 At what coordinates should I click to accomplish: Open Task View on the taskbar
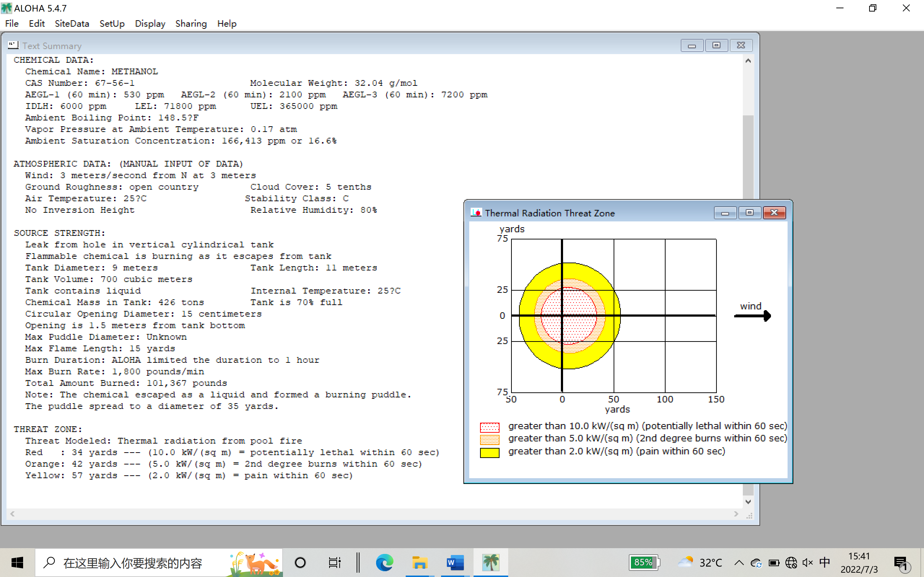click(x=335, y=563)
